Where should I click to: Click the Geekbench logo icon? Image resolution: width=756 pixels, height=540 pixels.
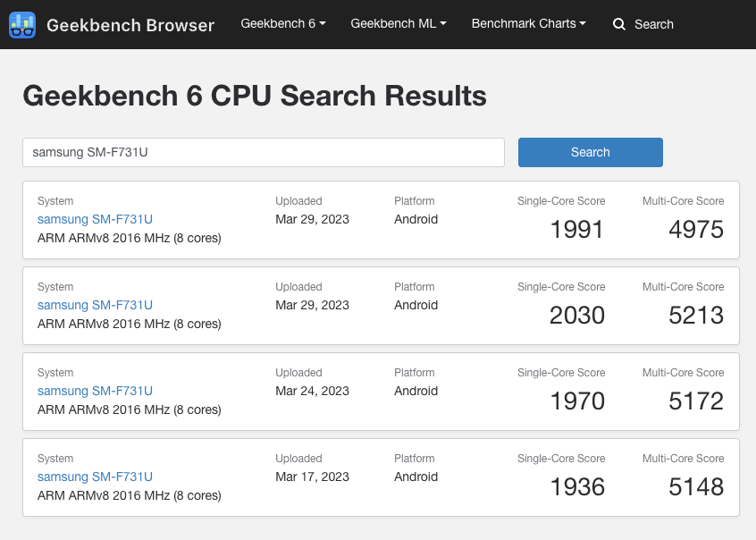coord(22,25)
